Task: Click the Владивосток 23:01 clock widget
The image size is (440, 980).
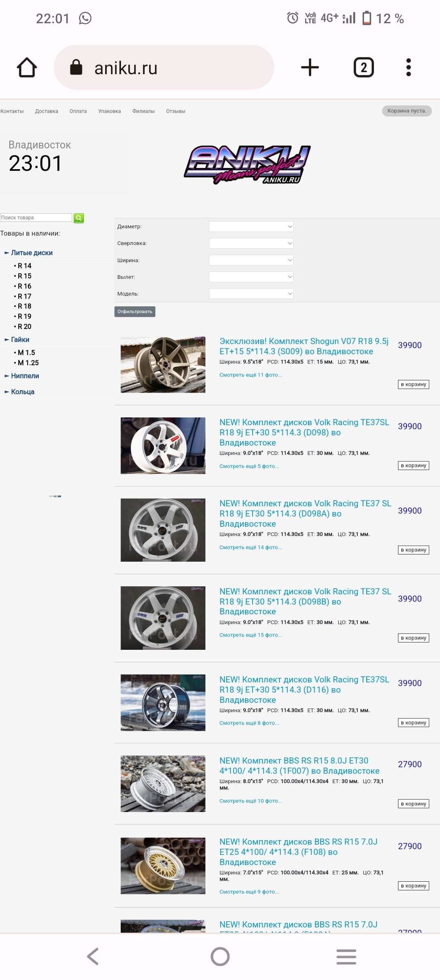Action: click(x=63, y=163)
